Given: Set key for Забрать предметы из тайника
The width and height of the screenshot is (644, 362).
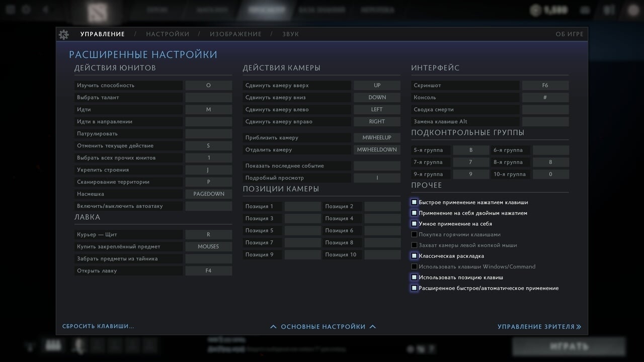Looking at the screenshot, I should click(x=208, y=259).
